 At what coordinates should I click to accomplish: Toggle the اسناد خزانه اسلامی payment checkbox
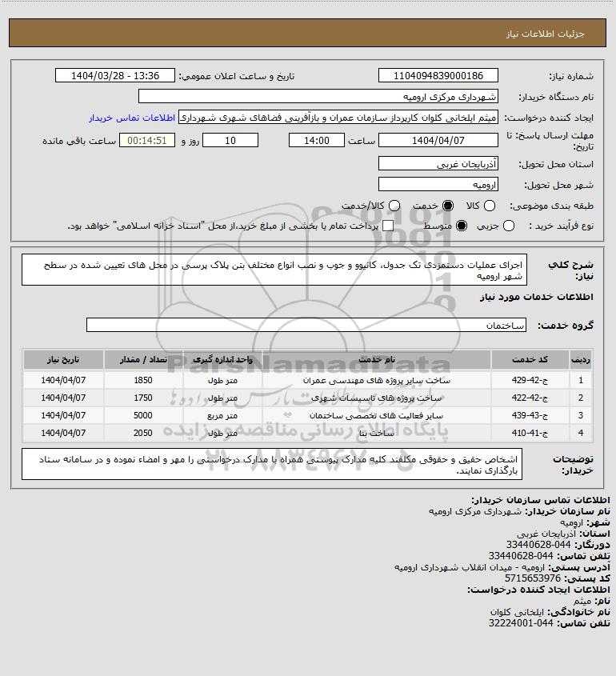[388, 226]
